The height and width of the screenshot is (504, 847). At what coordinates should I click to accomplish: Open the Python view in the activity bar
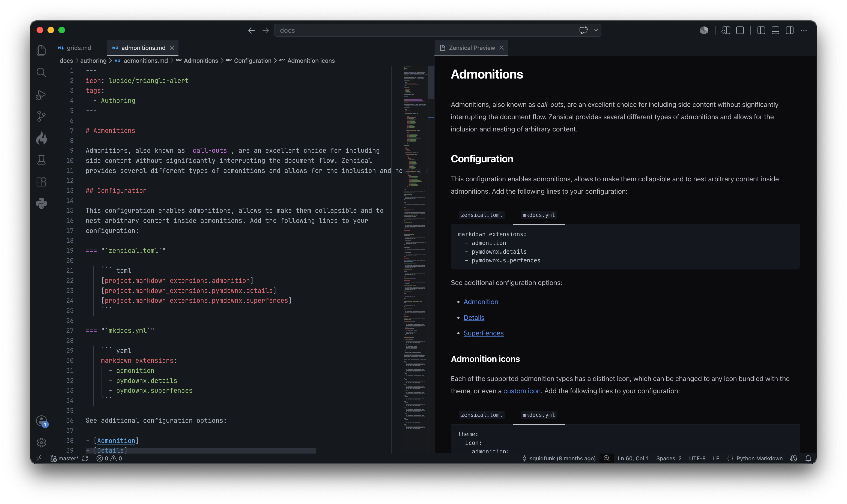tap(41, 203)
